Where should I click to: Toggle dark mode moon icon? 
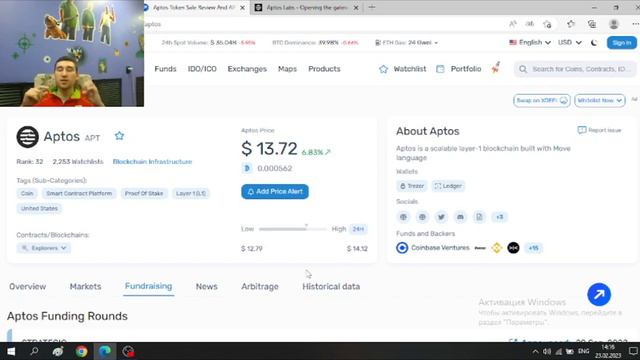click(x=594, y=42)
